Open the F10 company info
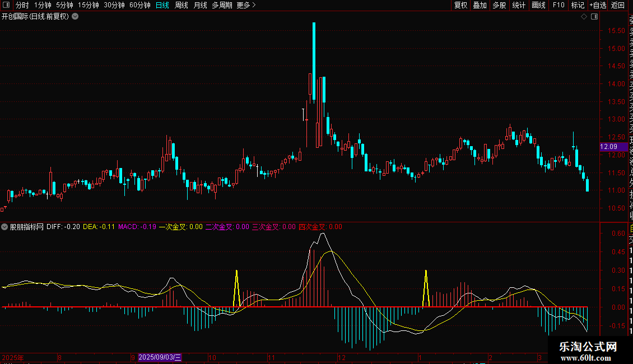 (x=558, y=5)
